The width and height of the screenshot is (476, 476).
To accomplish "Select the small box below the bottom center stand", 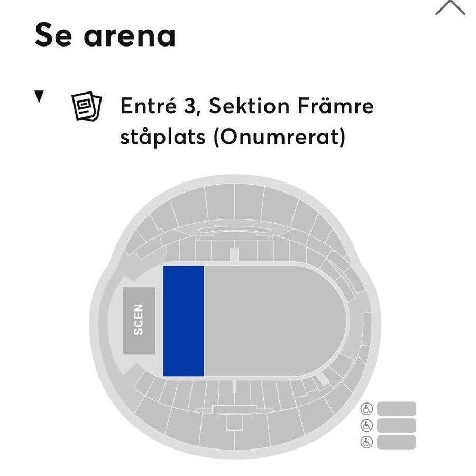I will [234, 422].
